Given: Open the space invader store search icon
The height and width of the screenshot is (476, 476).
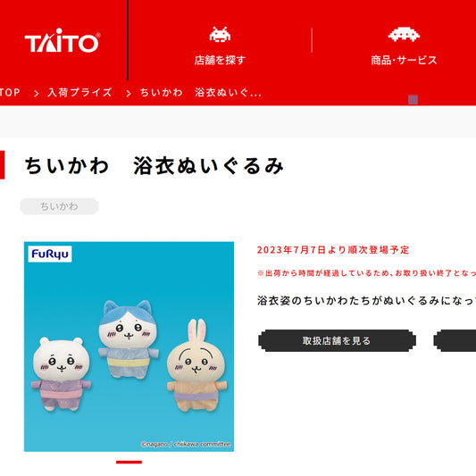Looking at the screenshot, I should click(220, 35).
